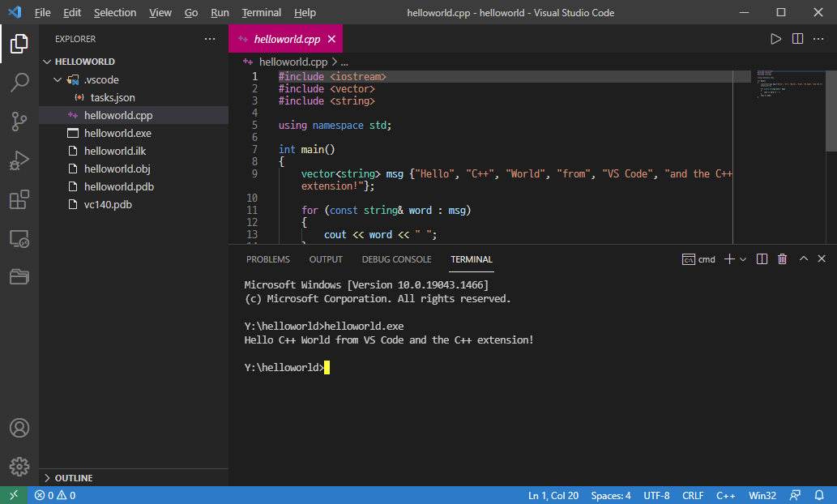Run the C++ file with play icon

pyautogui.click(x=775, y=39)
